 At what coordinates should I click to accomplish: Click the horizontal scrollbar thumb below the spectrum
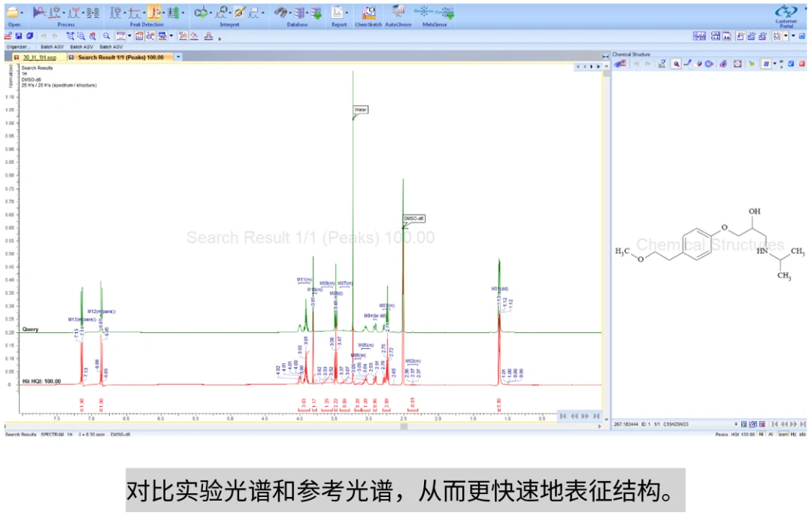pyautogui.click(x=404, y=427)
